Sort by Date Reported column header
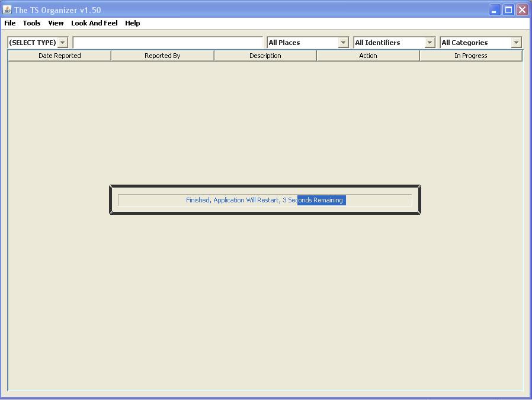The width and height of the screenshot is (532, 400). point(60,56)
